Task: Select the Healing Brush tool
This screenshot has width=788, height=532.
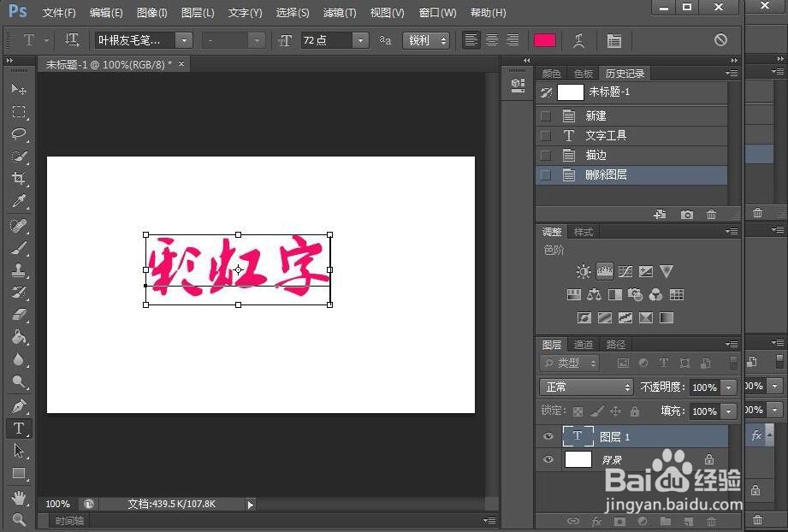Action: pos(19,226)
